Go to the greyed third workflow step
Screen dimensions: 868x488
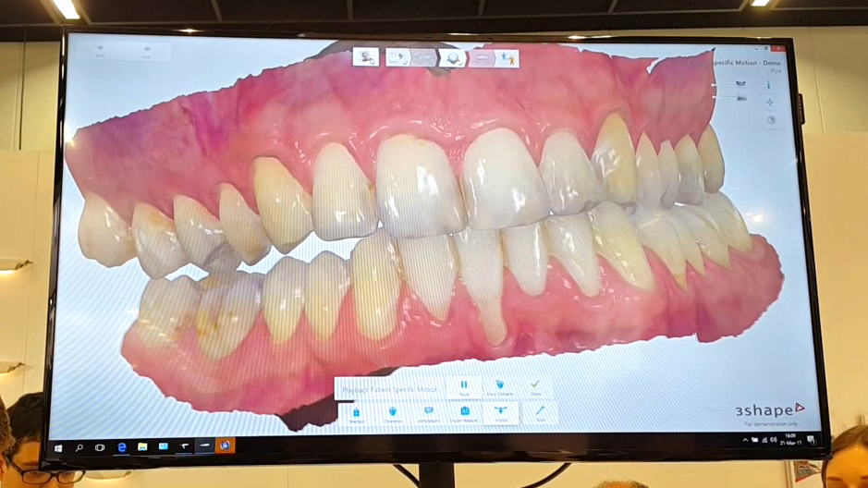click(x=423, y=57)
